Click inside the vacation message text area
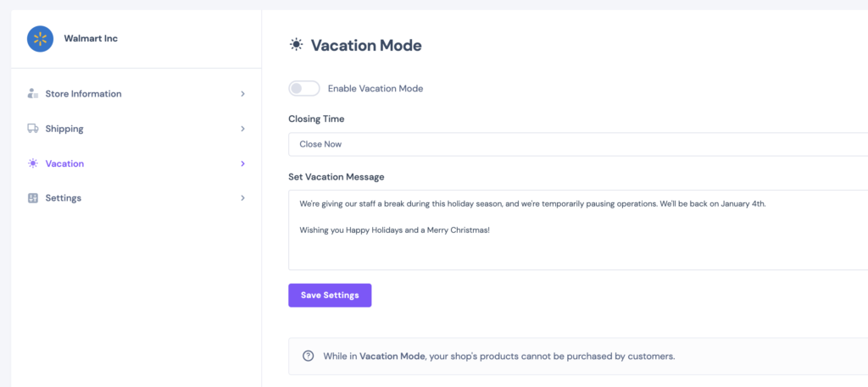 578,230
